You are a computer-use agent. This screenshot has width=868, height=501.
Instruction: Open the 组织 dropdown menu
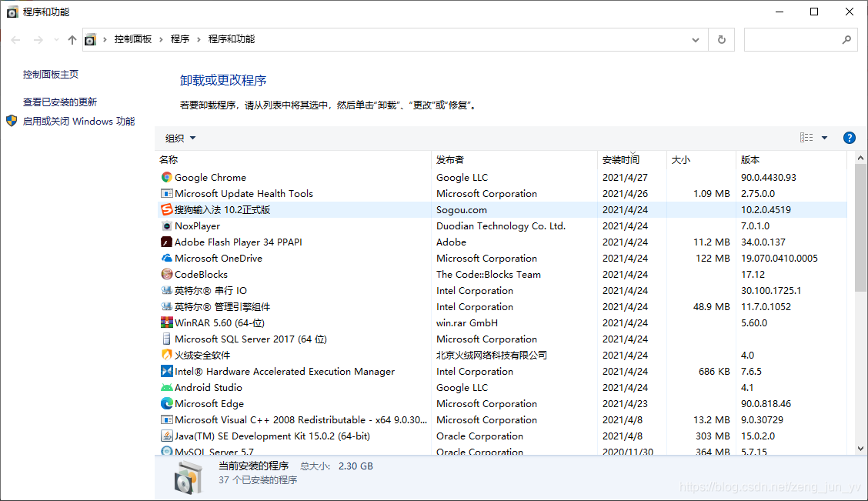tap(181, 138)
